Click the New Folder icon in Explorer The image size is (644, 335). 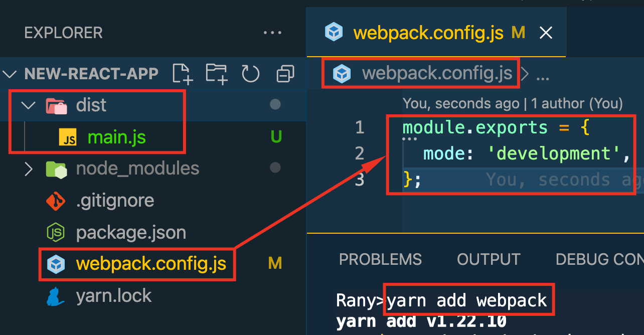pos(216,73)
